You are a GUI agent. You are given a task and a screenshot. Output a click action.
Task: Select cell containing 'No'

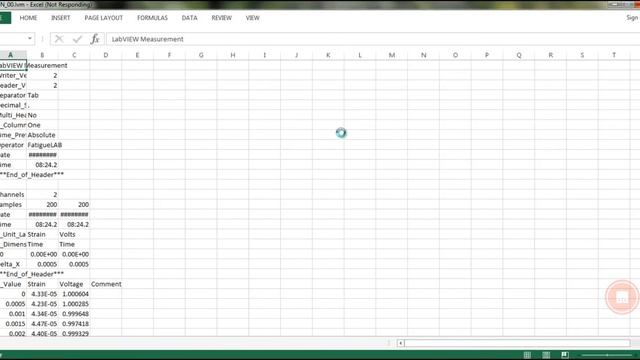pos(42,115)
